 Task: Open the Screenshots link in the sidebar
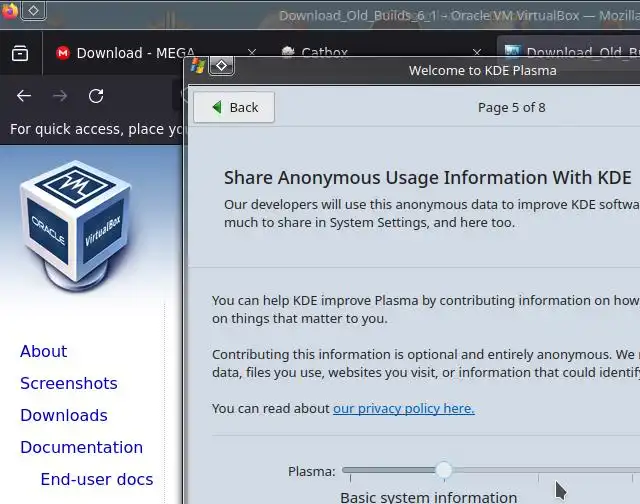coord(69,383)
